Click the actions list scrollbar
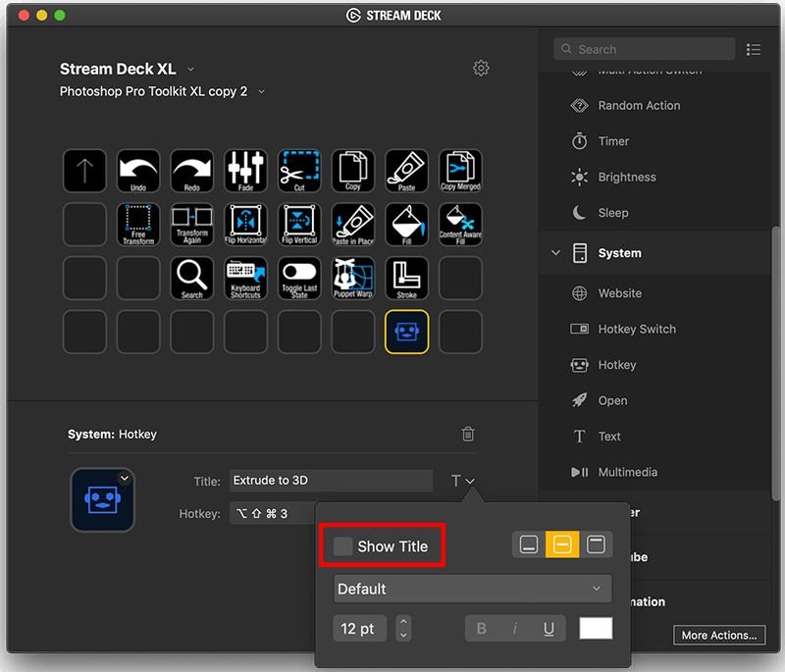 coord(776,363)
